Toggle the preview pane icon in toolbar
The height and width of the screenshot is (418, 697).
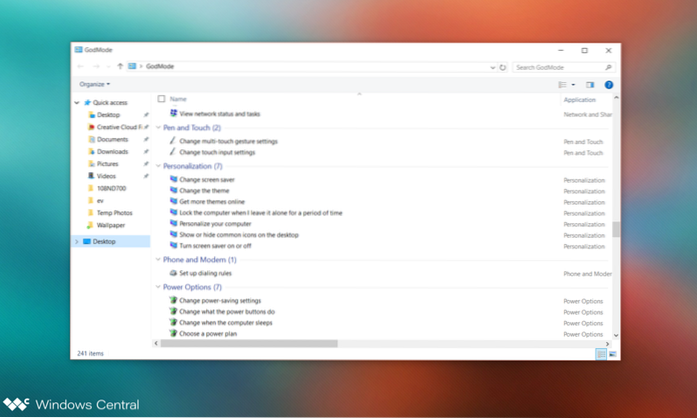pos(590,85)
